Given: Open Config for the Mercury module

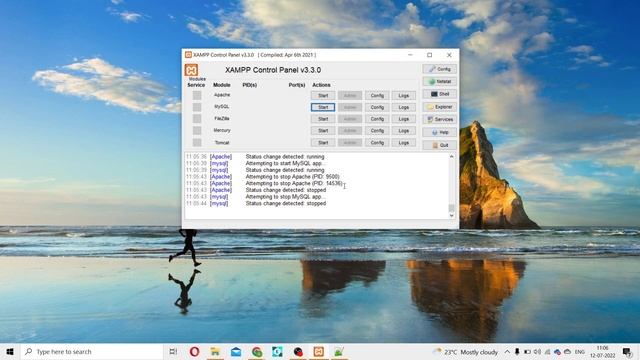Looking at the screenshot, I should (x=377, y=131).
